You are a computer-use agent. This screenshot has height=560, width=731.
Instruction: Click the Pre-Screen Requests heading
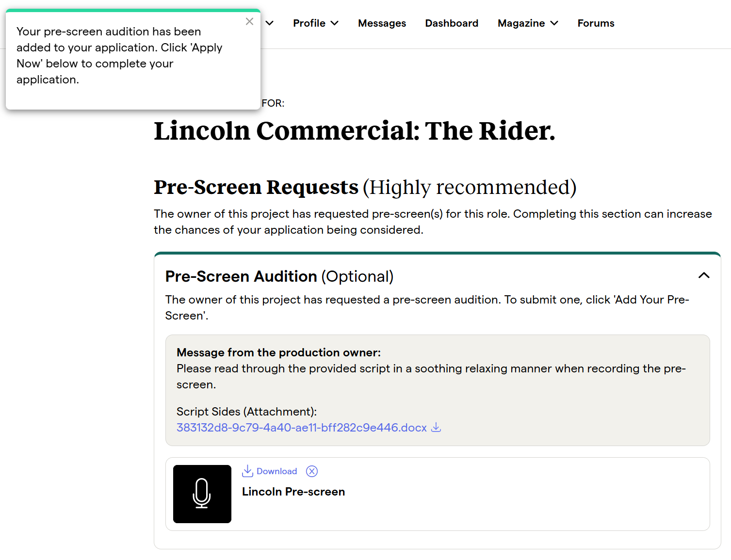click(x=365, y=187)
